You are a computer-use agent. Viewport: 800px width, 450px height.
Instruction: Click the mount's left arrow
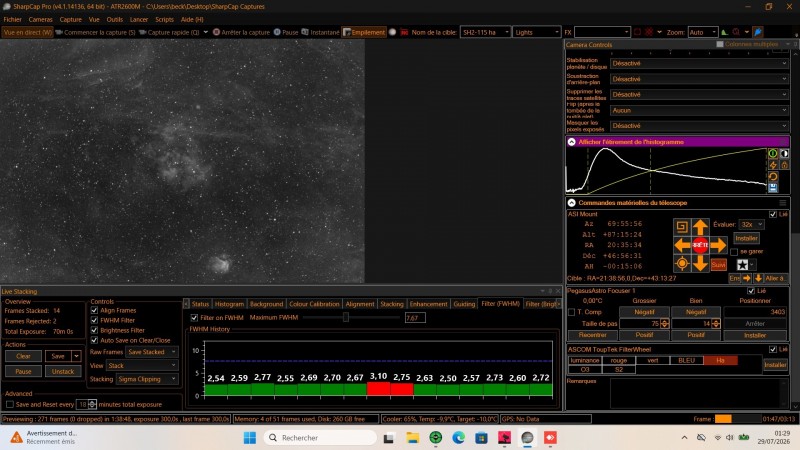coord(682,245)
